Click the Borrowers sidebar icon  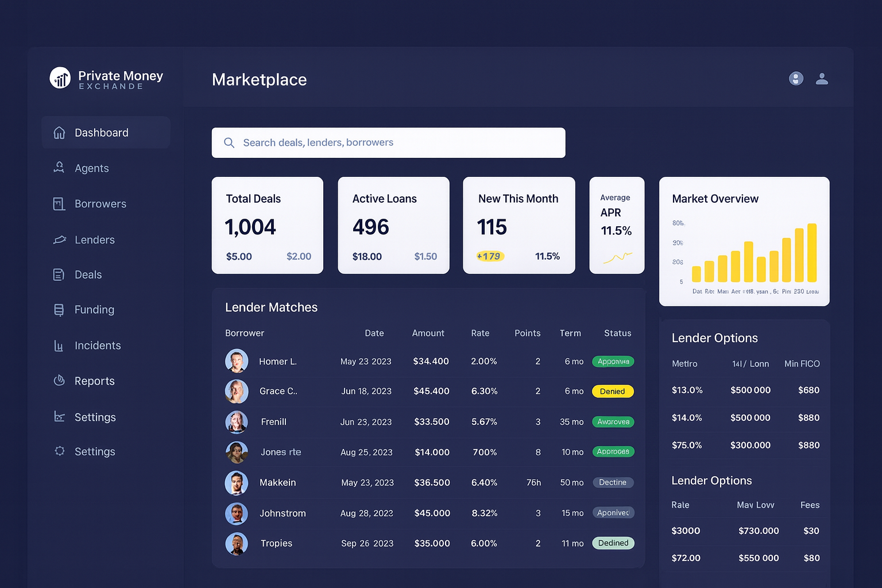tap(59, 204)
